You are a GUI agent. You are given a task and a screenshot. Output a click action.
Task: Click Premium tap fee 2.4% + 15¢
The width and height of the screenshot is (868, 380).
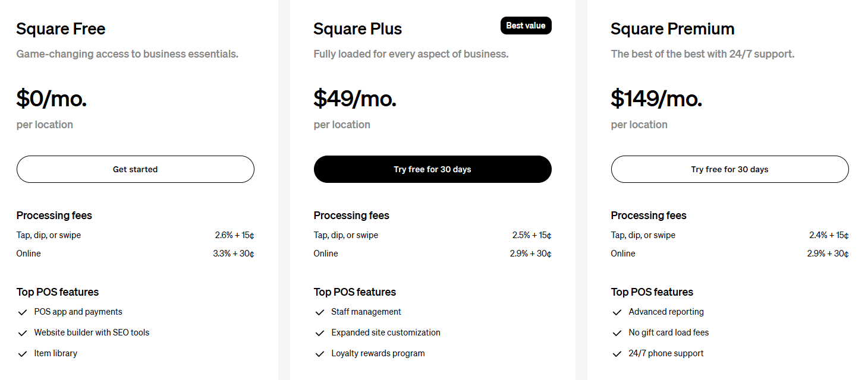[829, 235]
